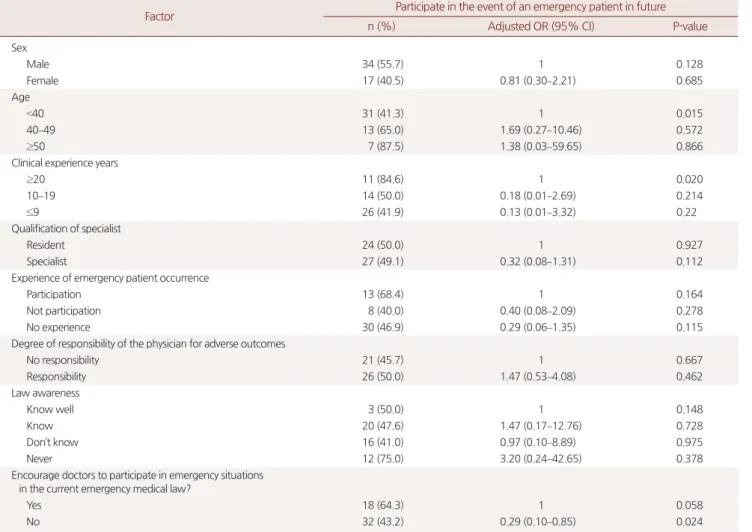
Task: Select the 'Encourage doctors to participate in emergency situations' label
Action: 137,482
